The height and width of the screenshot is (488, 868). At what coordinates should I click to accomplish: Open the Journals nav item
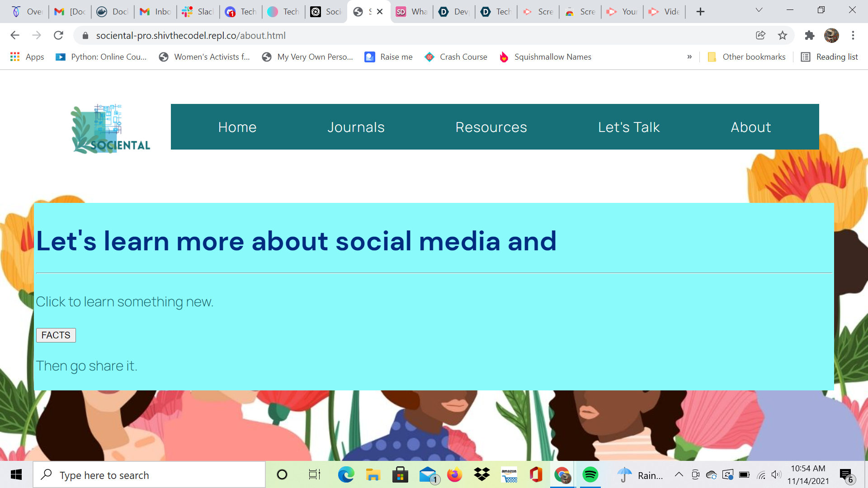point(356,127)
